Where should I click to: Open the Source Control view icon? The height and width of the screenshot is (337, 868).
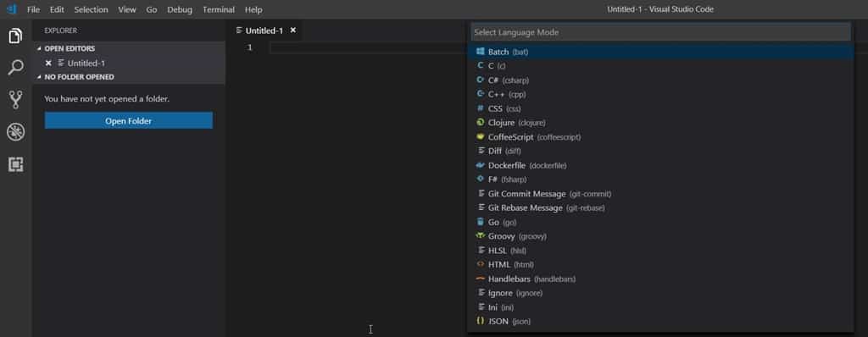15,100
